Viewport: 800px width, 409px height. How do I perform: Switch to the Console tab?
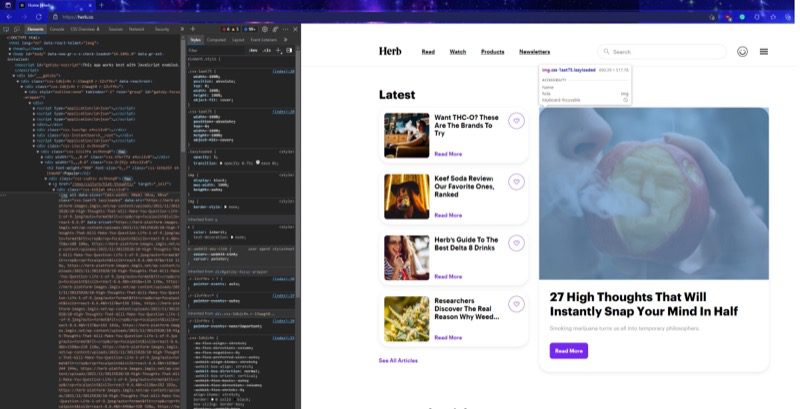(57, 30)
